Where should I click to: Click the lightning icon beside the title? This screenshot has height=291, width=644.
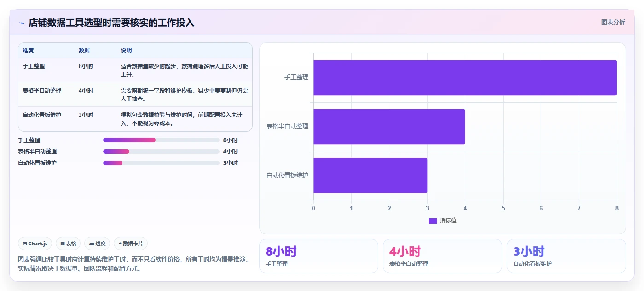tap(22, 23)
